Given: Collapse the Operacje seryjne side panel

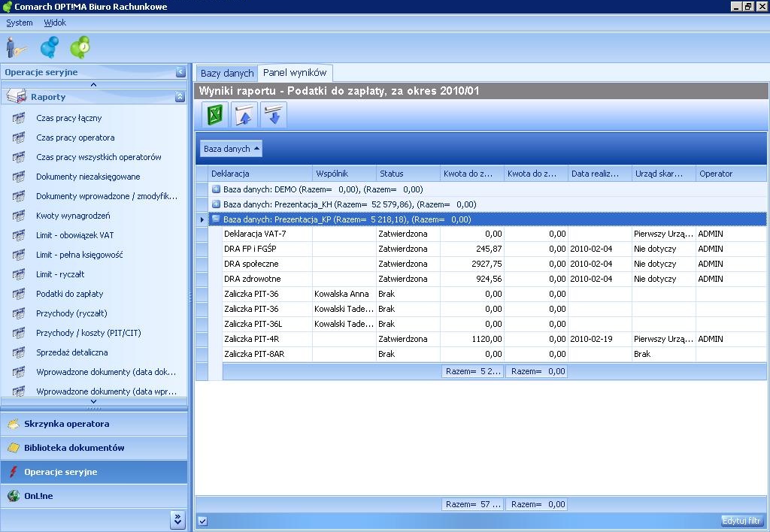Looking at the screenshot, I should click(180, 72).
